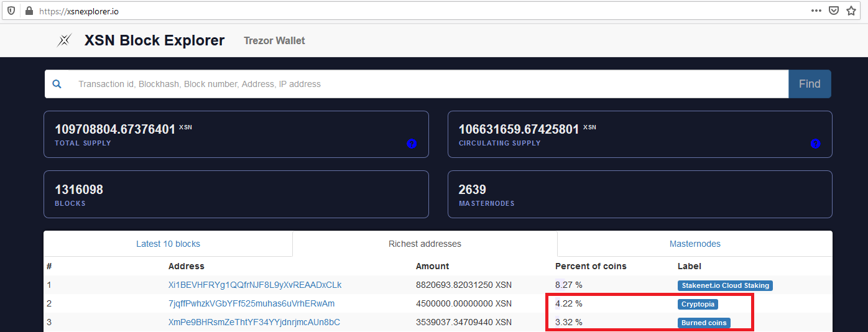Click the 4.22 % percentage cell
The height and width of the screenshot is (332, 868).
[x=569, y=303]
